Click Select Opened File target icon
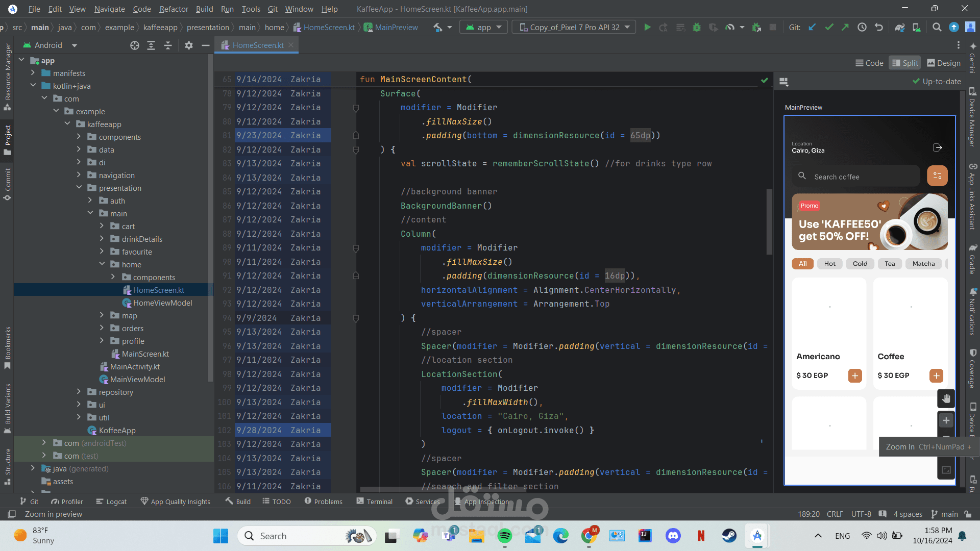 pos(134,45)
